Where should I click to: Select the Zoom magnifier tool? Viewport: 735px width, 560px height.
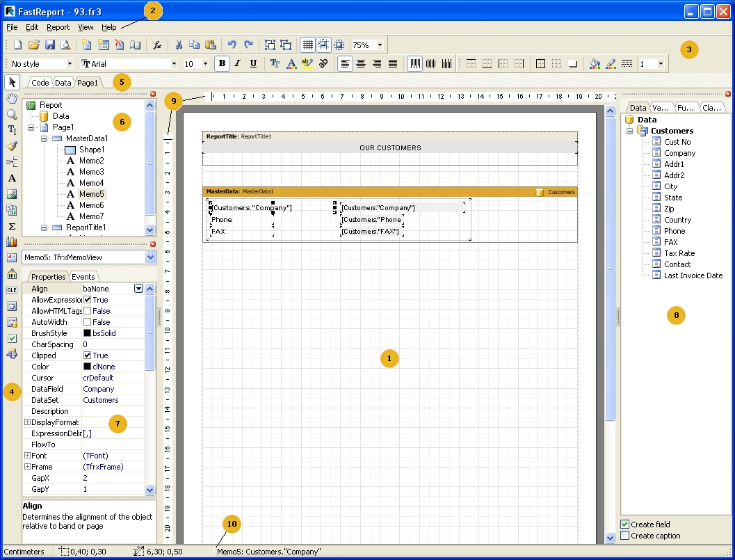point(12,115)
